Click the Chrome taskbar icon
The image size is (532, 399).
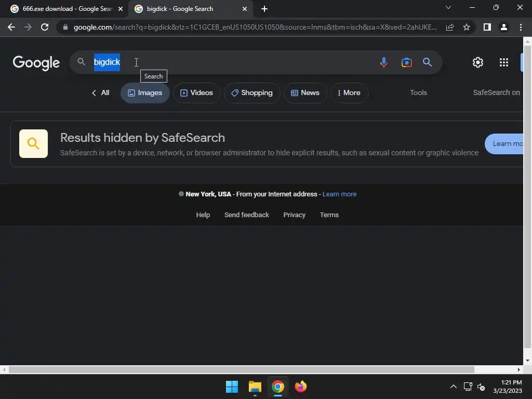coord(277,387)
